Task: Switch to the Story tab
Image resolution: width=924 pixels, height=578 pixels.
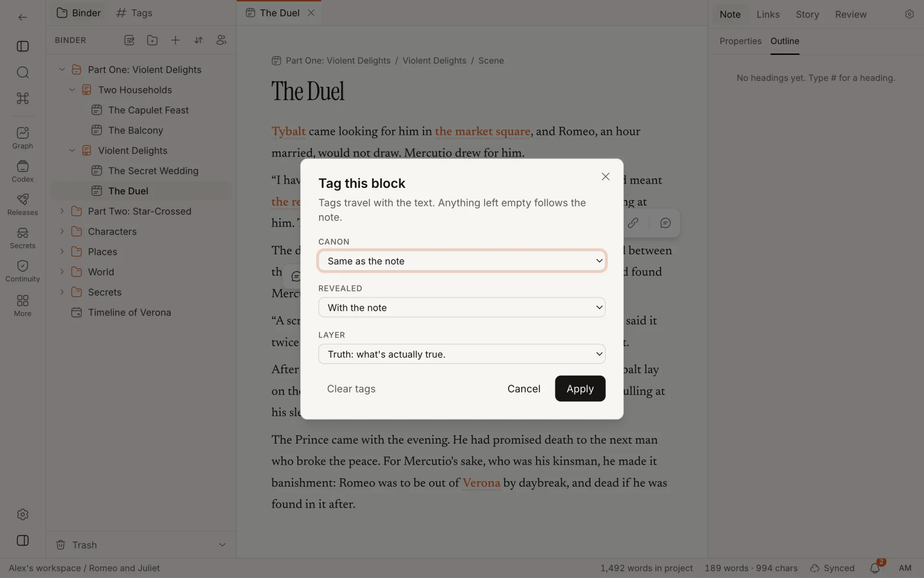Action: [x=807, y=14]
